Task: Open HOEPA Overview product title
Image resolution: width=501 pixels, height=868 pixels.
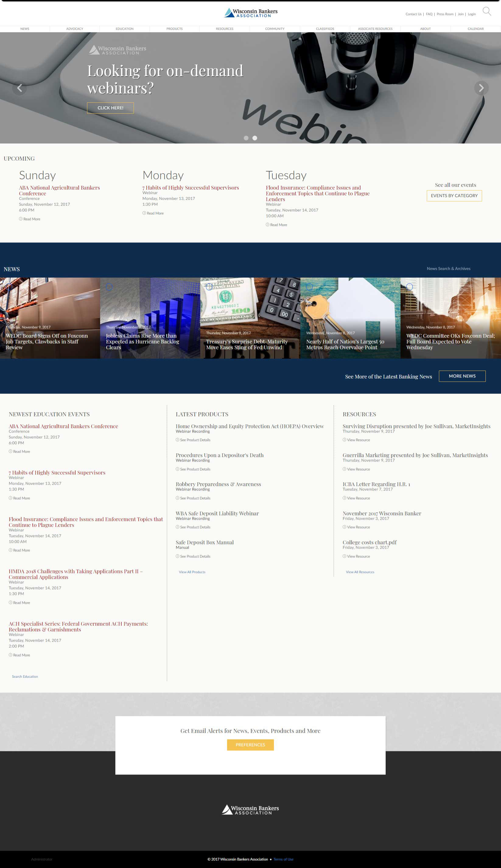Action: click(250, 426)
